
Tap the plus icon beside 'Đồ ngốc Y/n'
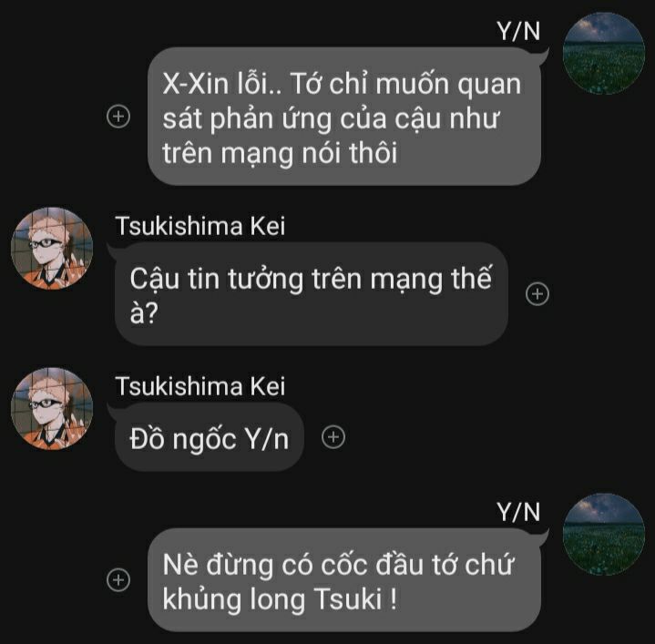click(x=333, y=437)
